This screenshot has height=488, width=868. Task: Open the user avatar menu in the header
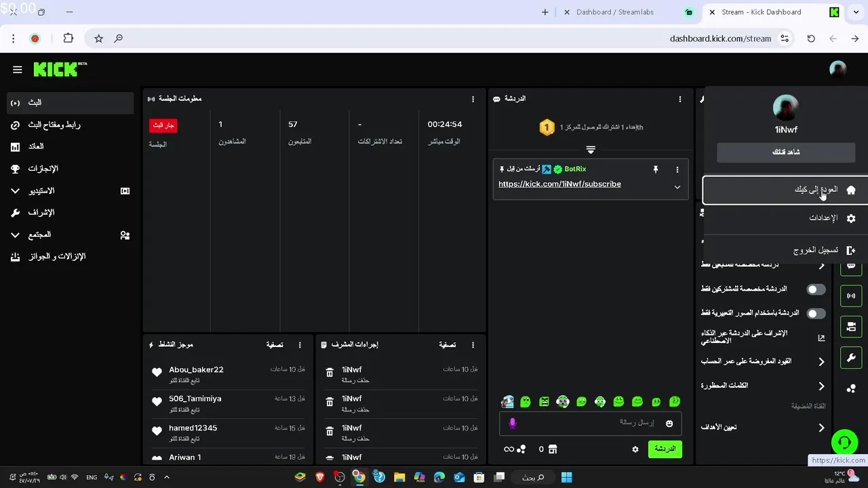[838, 69]
